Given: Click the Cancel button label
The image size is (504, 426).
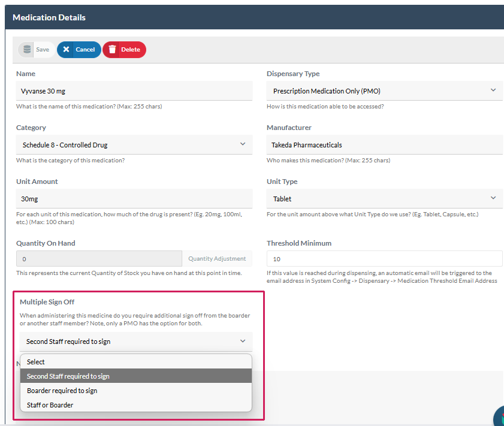Looking at the screenshot, I should coord(85,50).
